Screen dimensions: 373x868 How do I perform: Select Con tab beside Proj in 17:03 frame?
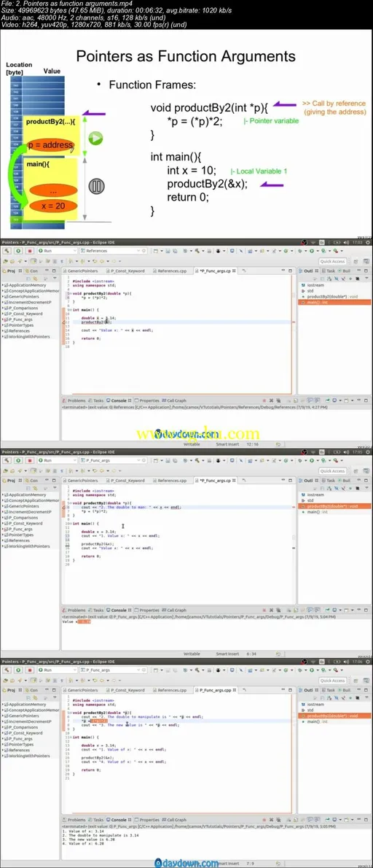pos(33,271)
